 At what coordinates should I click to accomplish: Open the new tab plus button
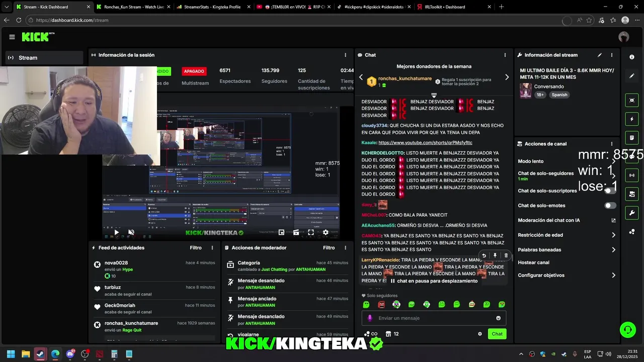tap(501, 7)
